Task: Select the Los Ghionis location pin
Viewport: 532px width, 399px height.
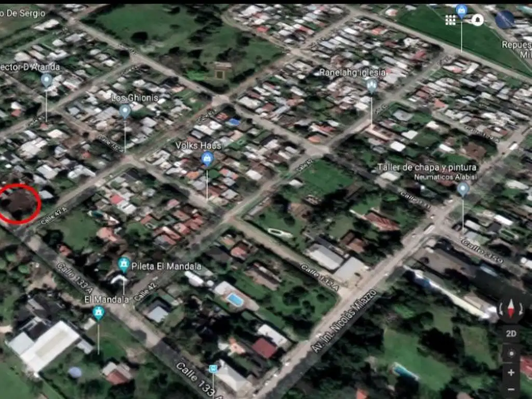Action: [x=125, y=111]
